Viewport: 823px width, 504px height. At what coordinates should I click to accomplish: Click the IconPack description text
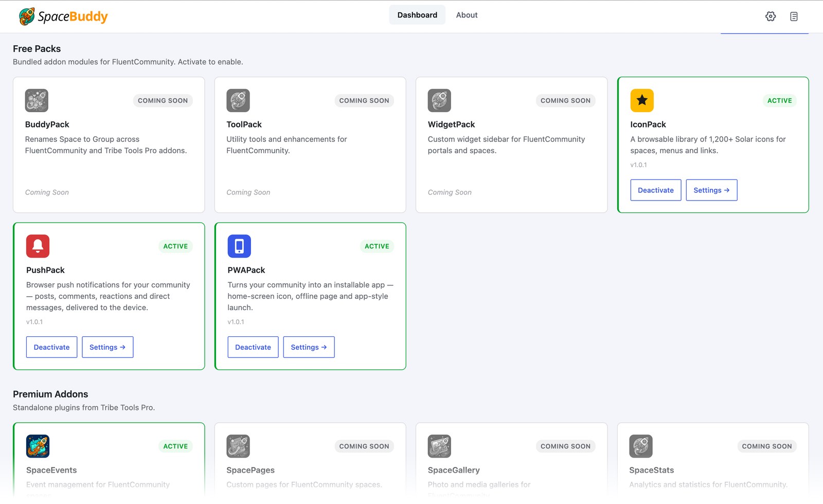(708, 145)
